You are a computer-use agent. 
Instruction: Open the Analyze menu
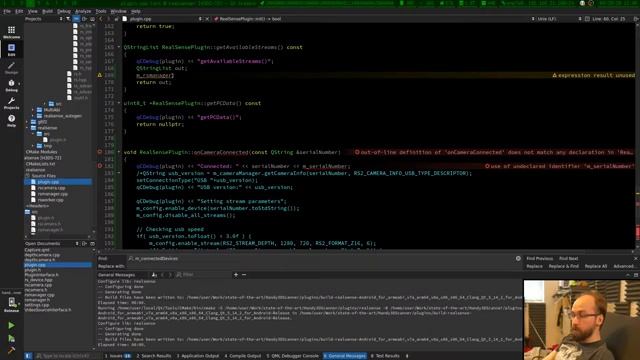tap(83, 11)
